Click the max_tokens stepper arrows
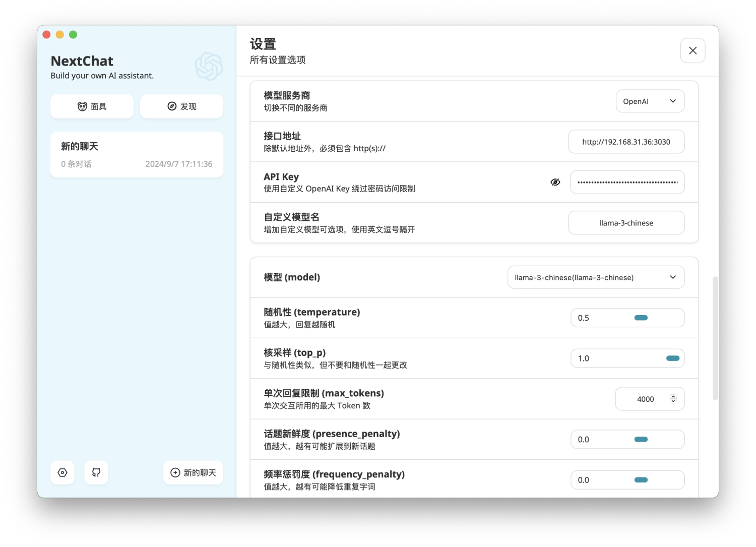The width and height of the screenshot is (756, 547). pyautogui.click(x=673, y=399)
